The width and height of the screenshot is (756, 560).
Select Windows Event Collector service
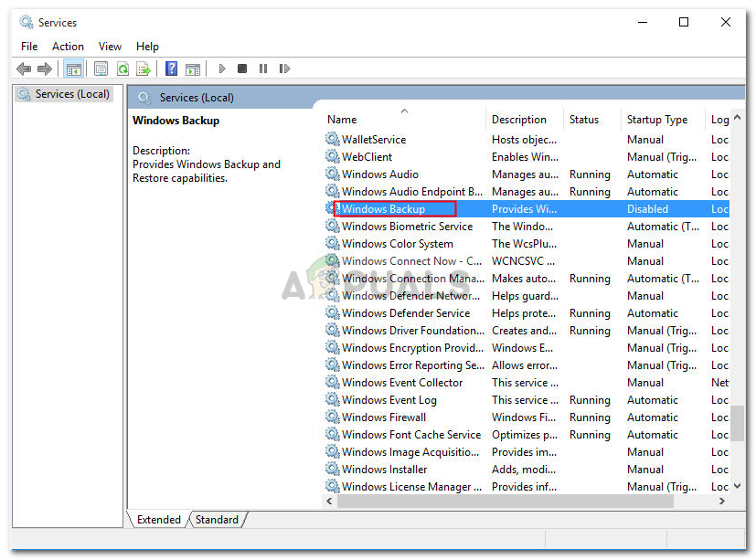click(526, 382)
